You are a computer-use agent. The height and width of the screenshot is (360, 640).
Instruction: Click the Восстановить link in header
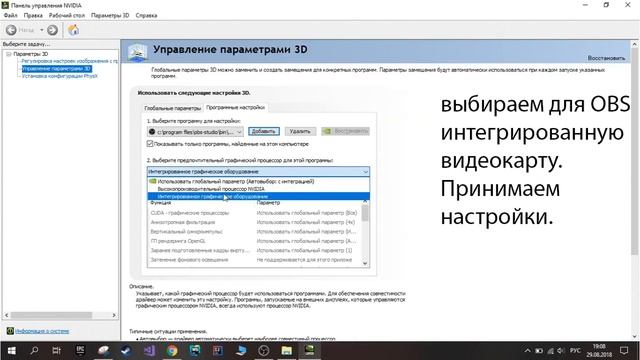pyautogui.click(x=606, y=58)
